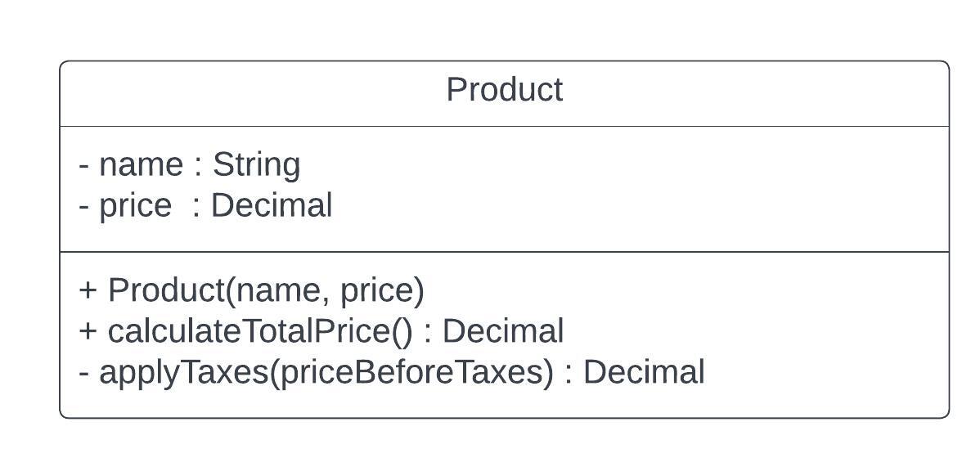Click the minus sign before applyTaxes
This screenshot has width=980, height=449.
tap(84, 374)
